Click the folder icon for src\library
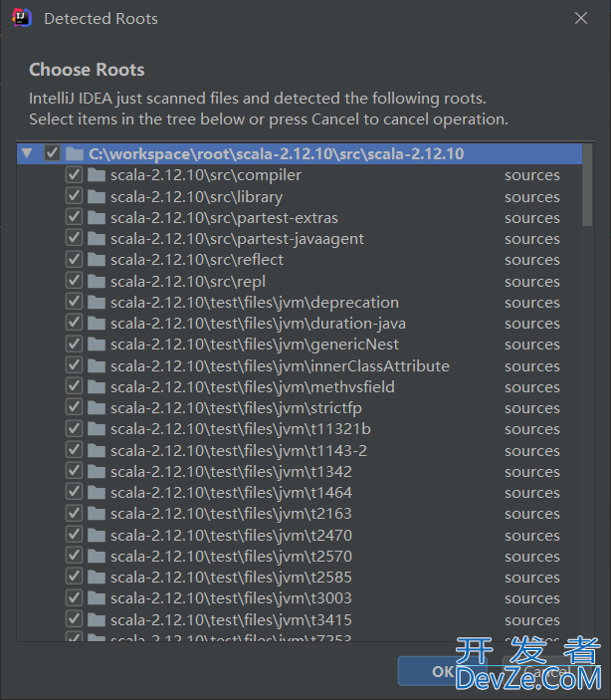Image resolution: width=611 pixels, height=700 pixels. [97, 196]
